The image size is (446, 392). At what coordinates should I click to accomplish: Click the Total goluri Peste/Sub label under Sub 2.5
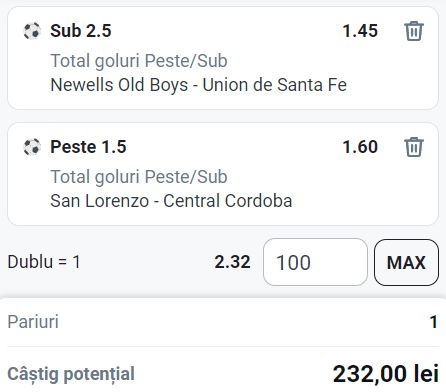click(x=139, y=61)
